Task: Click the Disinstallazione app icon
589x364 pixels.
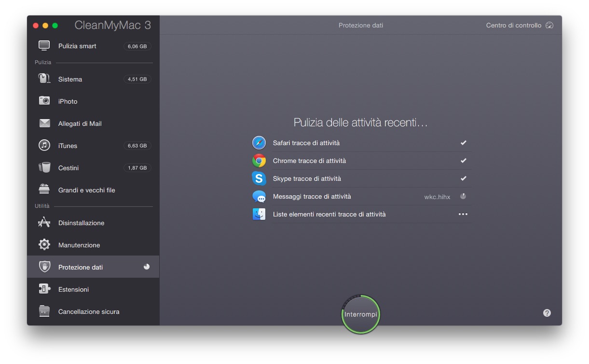Action: coord(44,222)
